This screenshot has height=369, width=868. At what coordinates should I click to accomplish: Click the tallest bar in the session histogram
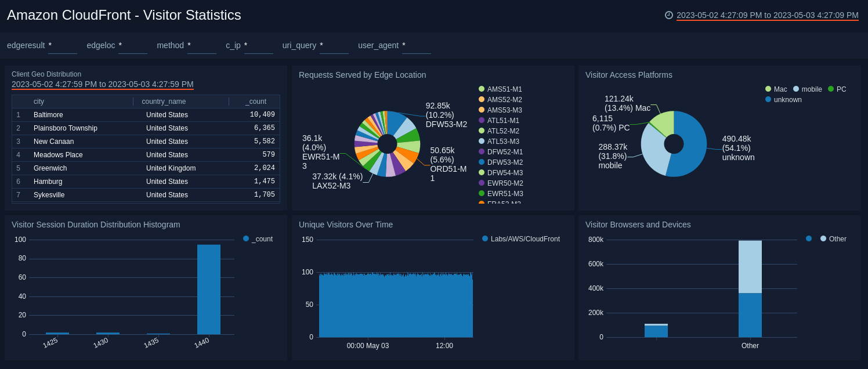point(208,288)
